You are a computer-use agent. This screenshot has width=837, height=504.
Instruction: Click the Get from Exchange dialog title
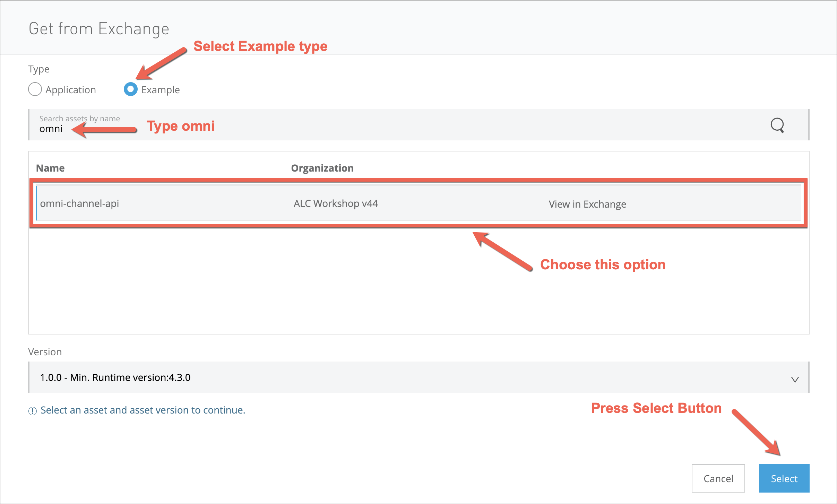(x=99, y=29)
